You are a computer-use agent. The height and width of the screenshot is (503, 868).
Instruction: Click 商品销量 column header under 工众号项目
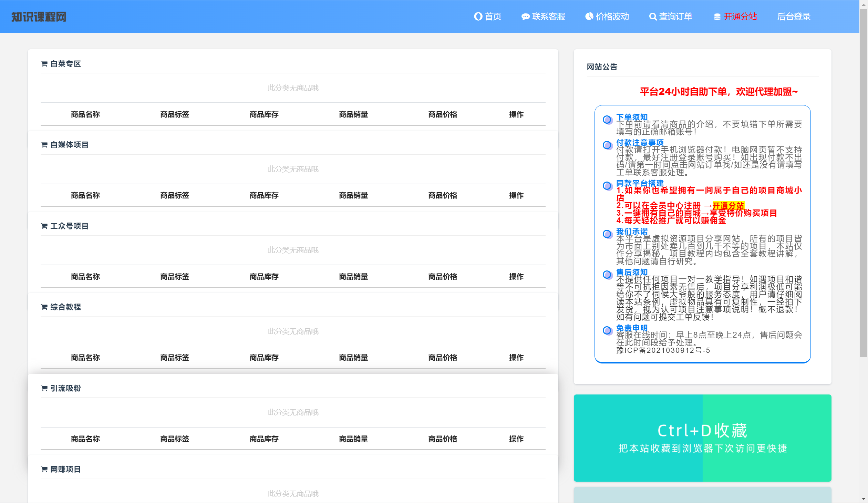coord(353,277)
